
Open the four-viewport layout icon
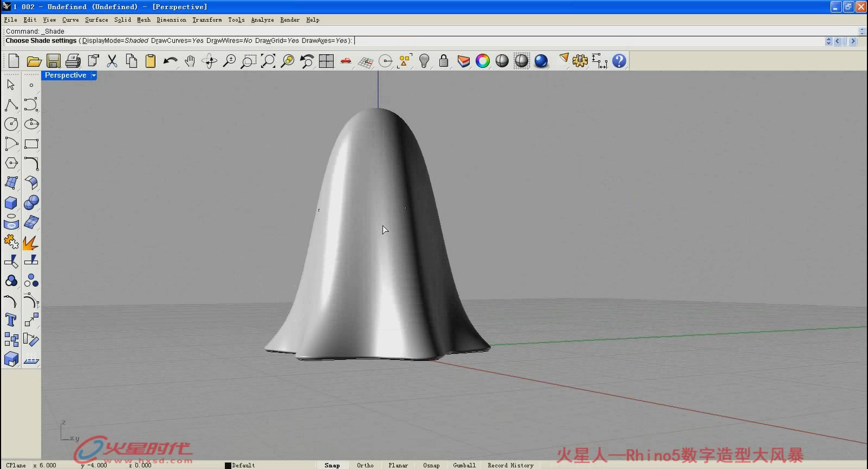[x=326, y=61]
